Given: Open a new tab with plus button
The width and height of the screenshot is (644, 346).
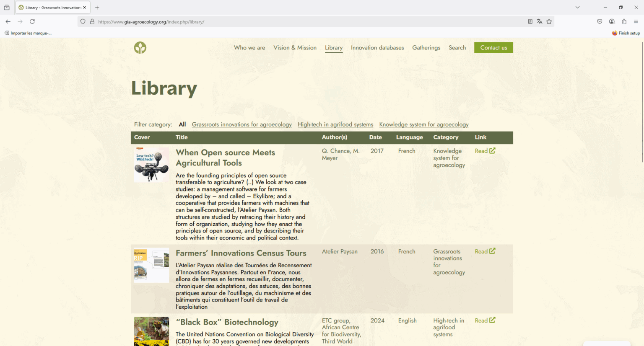Looking at the screenshot, I should (x=97, y=8).
